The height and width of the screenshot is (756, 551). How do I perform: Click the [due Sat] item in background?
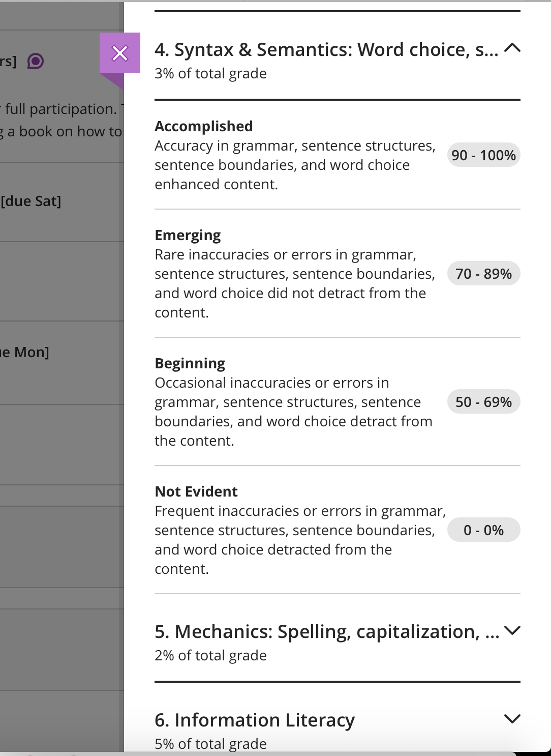pyautogui.click(x=31, y=201)
